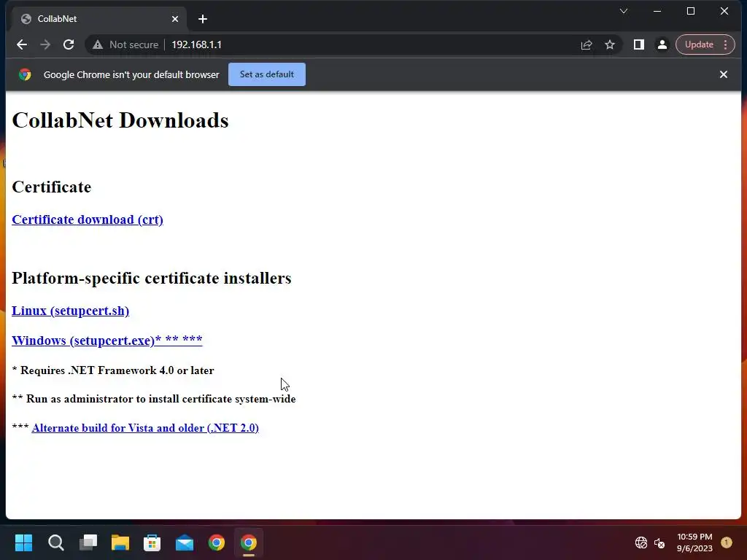Screen dimensions: 747x560
Task: Open the first Chrome taskbar icon
Action: (216, 542)
